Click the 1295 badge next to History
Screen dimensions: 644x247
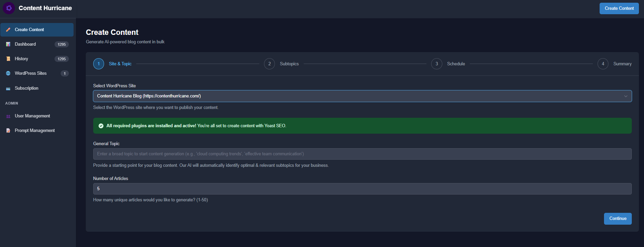[x=62, y=59]
